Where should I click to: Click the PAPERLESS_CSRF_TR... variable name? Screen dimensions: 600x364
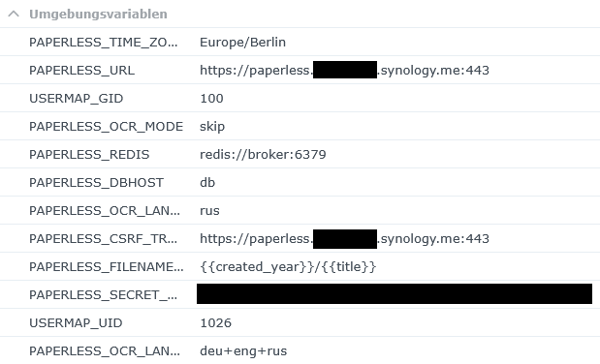[x=104, y=239]
